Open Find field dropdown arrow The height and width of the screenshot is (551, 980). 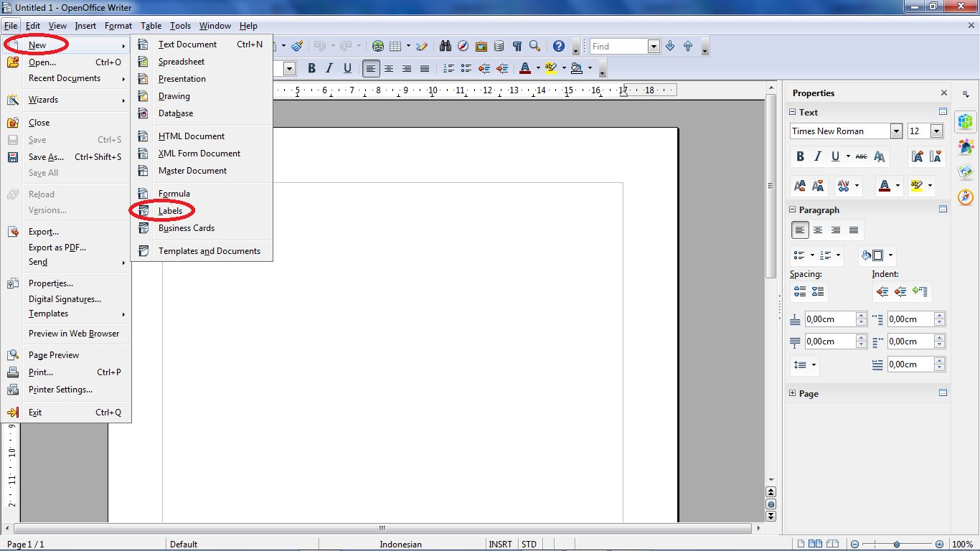tap(654, 47)
